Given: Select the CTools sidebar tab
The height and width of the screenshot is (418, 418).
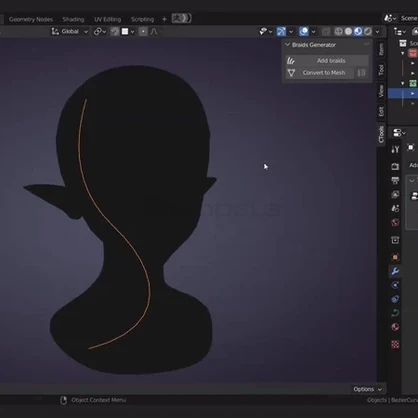Looking at the screenshot, I should tap(381, 134).
